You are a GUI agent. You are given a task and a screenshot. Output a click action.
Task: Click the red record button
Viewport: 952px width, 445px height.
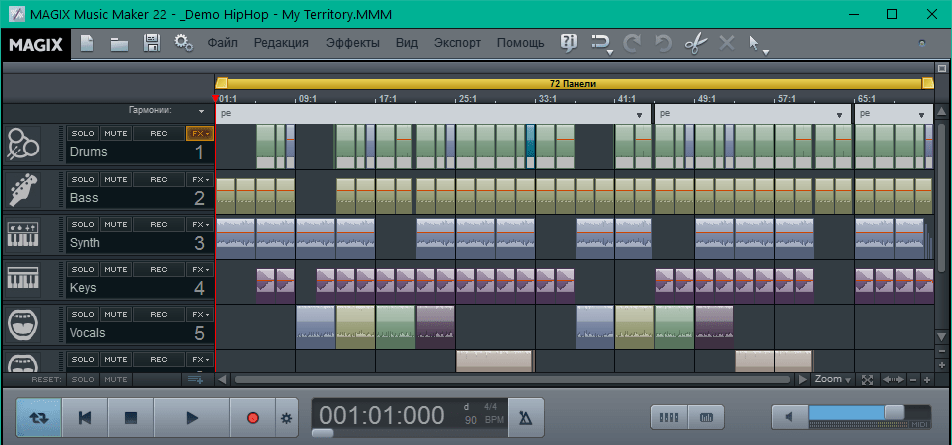point(253,418)
